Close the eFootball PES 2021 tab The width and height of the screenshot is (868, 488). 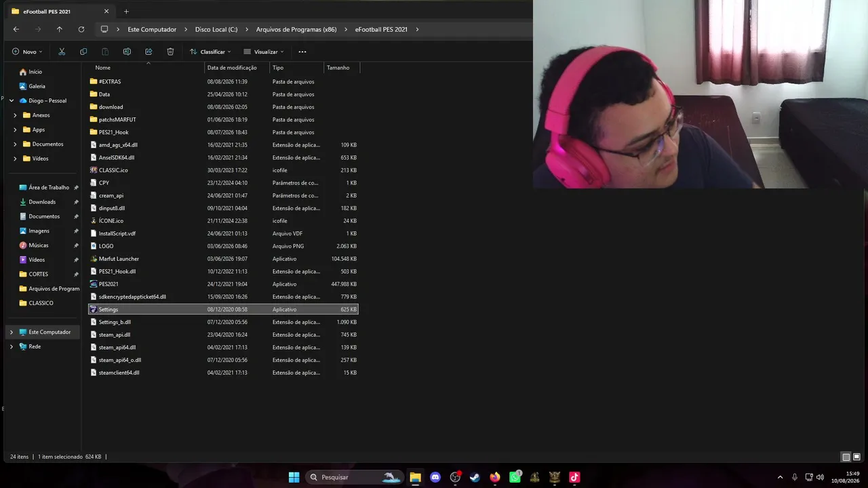(106, 12)
